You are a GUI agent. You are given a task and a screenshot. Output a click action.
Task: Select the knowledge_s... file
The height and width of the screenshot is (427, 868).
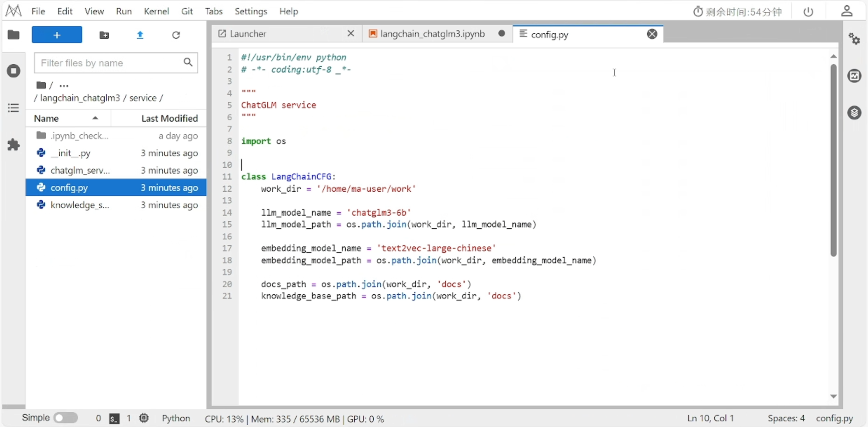coord(116,205)
